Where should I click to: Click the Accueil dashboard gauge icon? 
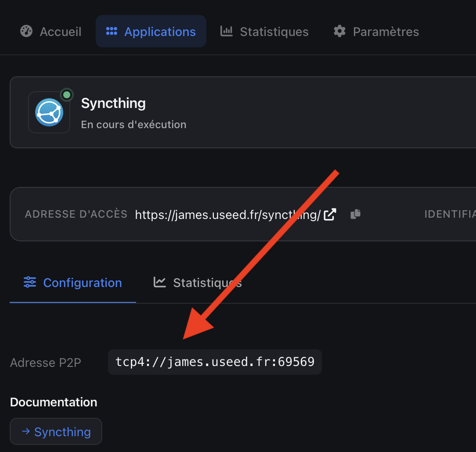point(26,31)
